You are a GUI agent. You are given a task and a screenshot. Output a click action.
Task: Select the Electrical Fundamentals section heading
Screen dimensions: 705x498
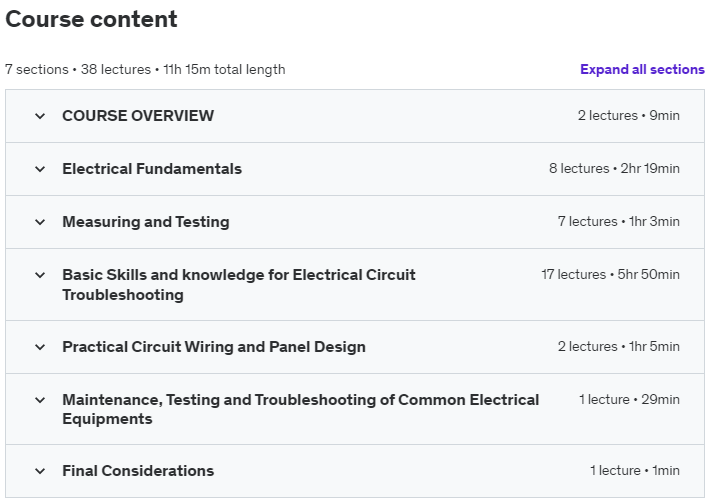click(x=152, y=169)
